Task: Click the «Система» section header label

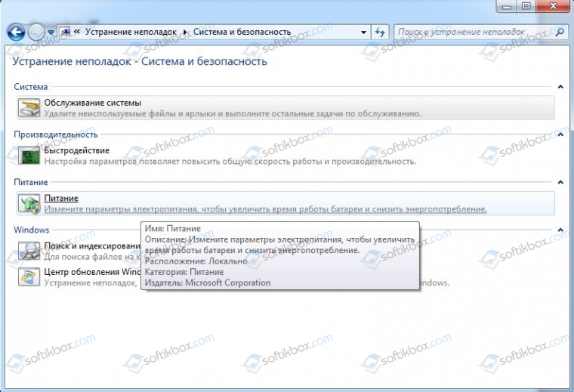Action: click(31, 87)
